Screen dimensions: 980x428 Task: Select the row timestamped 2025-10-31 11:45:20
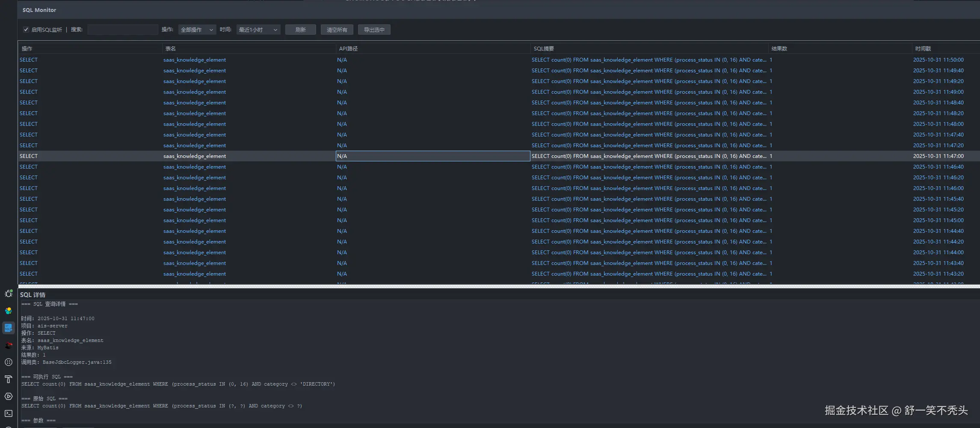499,210
